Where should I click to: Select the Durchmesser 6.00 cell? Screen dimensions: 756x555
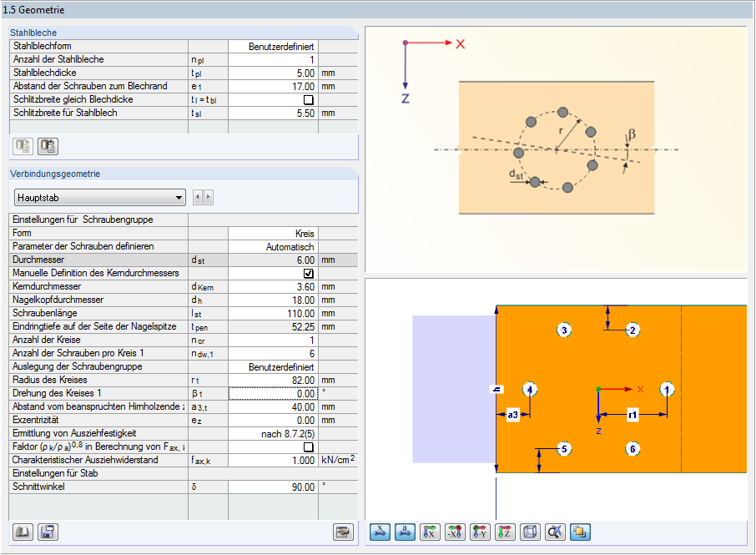[x=273, y=260]
